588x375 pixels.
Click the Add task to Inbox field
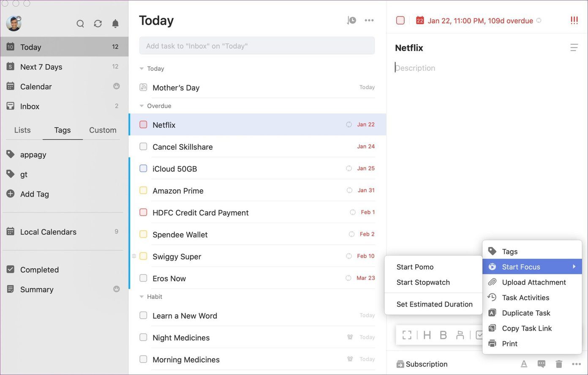[257, 46]
